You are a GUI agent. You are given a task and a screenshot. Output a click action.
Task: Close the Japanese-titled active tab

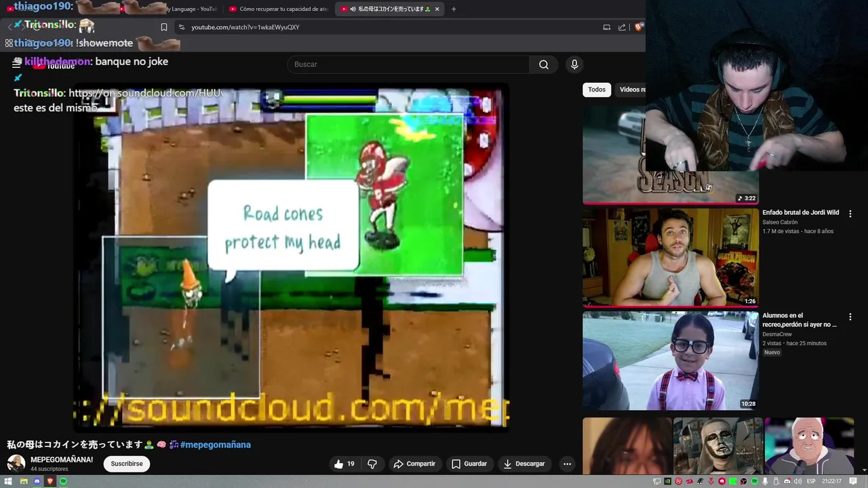pyautogui.click(x=437, y=9)
